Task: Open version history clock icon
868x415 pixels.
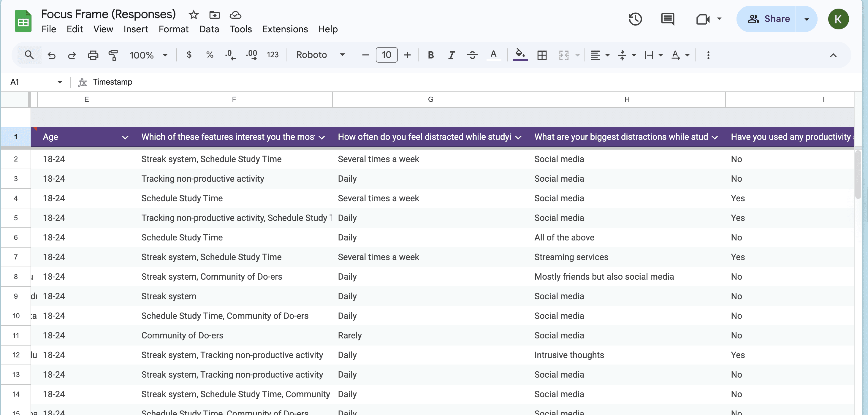Action: (635, 19)
